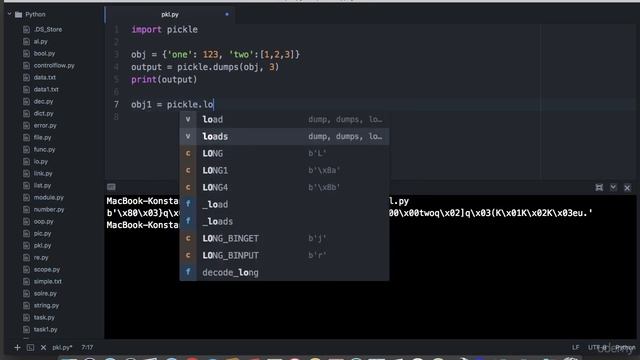Choose 'LONG' constant suggestion
The image size is (640, 360).
pyautogui.click(x=284, y=153)
